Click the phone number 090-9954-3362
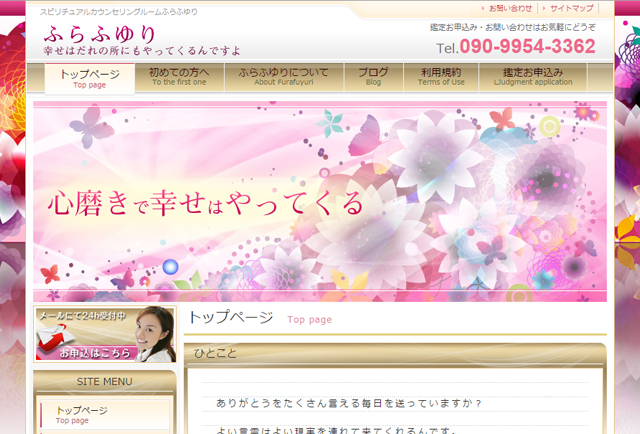 [x=526, y=47]
